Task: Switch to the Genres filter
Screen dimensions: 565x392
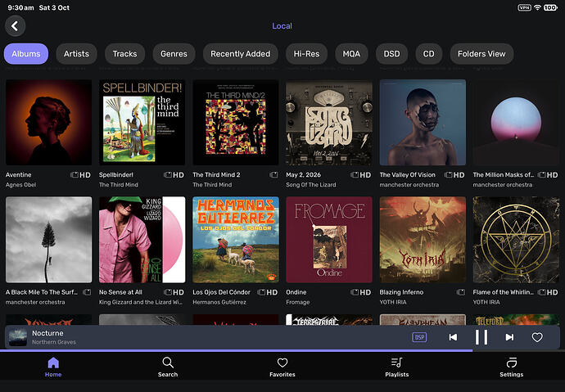Action: [174, 54]
